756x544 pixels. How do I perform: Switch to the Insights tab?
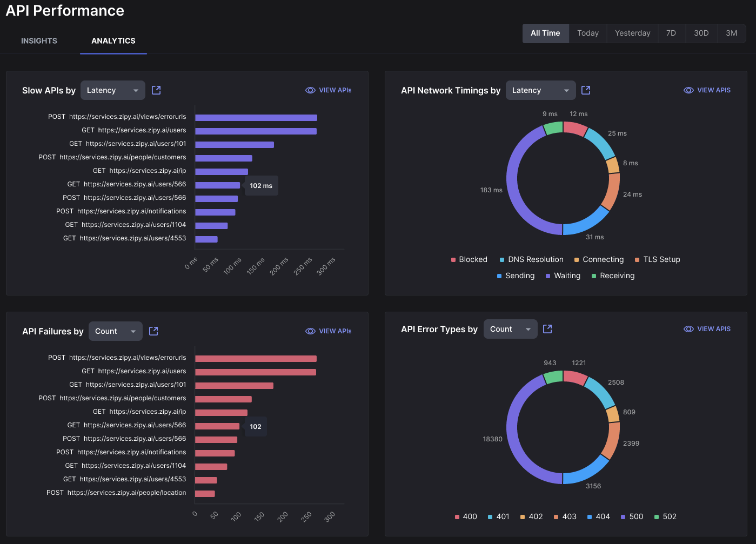coord(39,41)
